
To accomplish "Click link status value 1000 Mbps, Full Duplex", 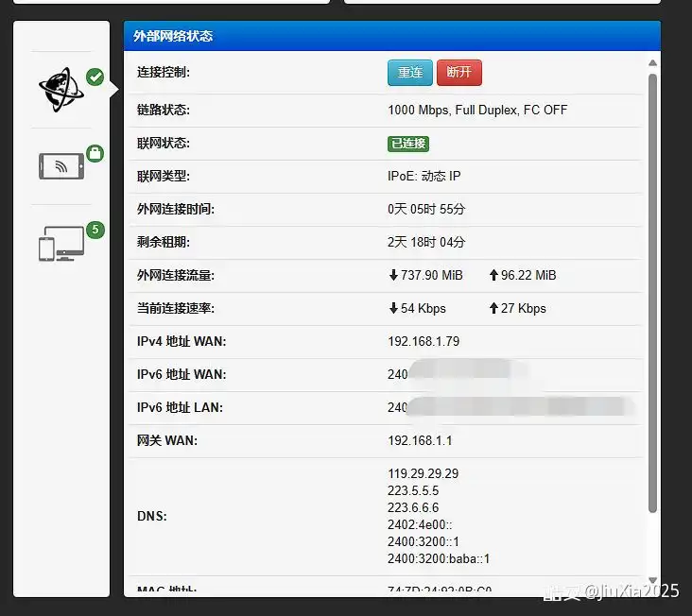I will click(x=477, y=110).
